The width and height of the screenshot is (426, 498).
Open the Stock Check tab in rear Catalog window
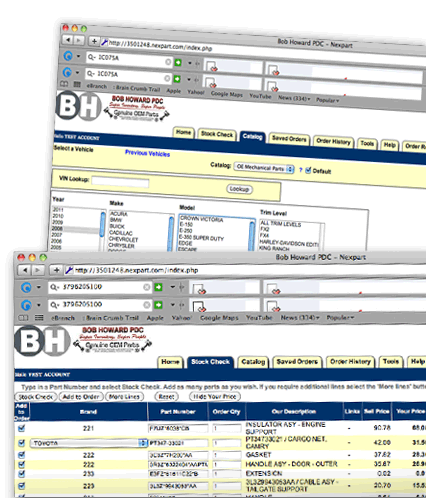(217, 134)
